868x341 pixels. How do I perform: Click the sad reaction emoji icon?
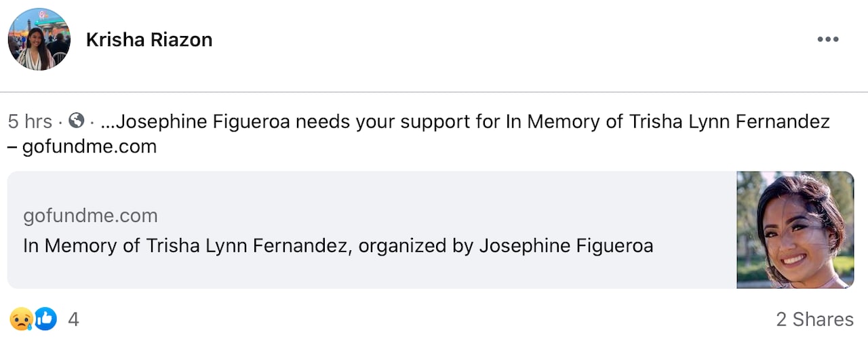20,319
